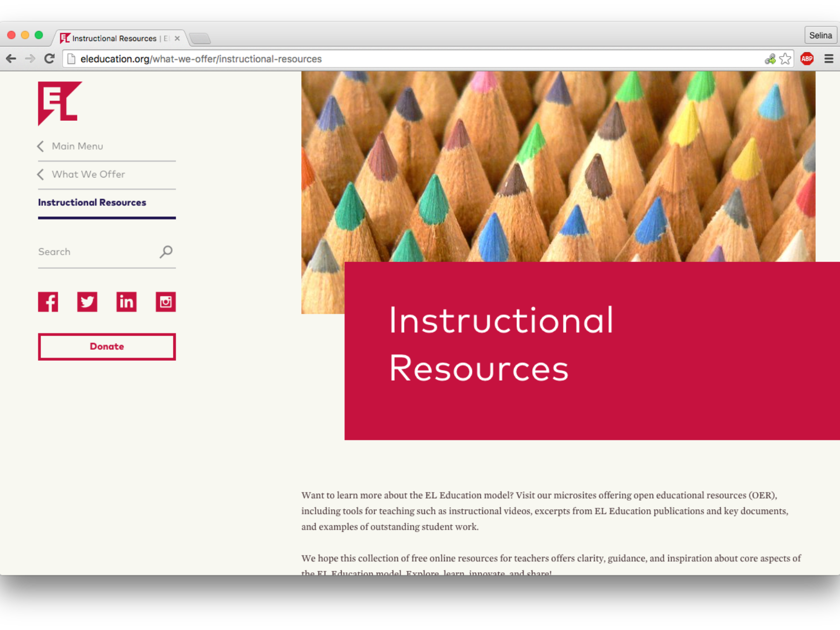Image resolution: width=840 pixels, height=630 pixels.
Task: Click into the Search field
Action: 94,252
